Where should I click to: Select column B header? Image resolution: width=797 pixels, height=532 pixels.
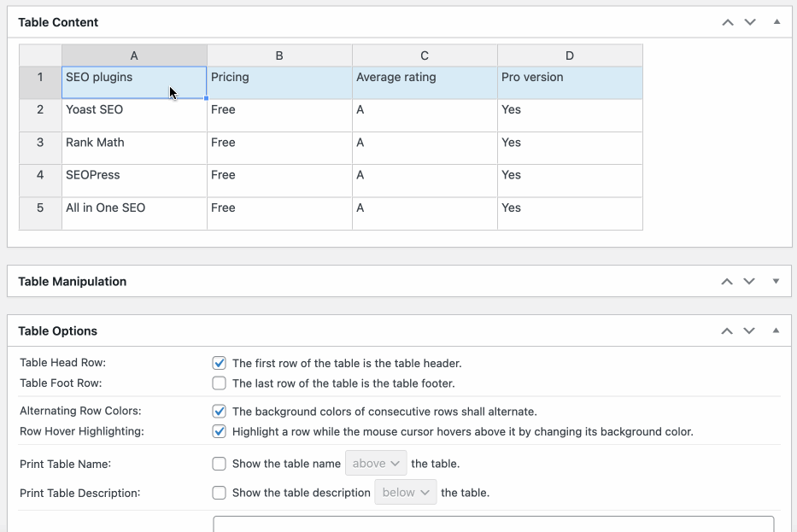click(279, 56)
